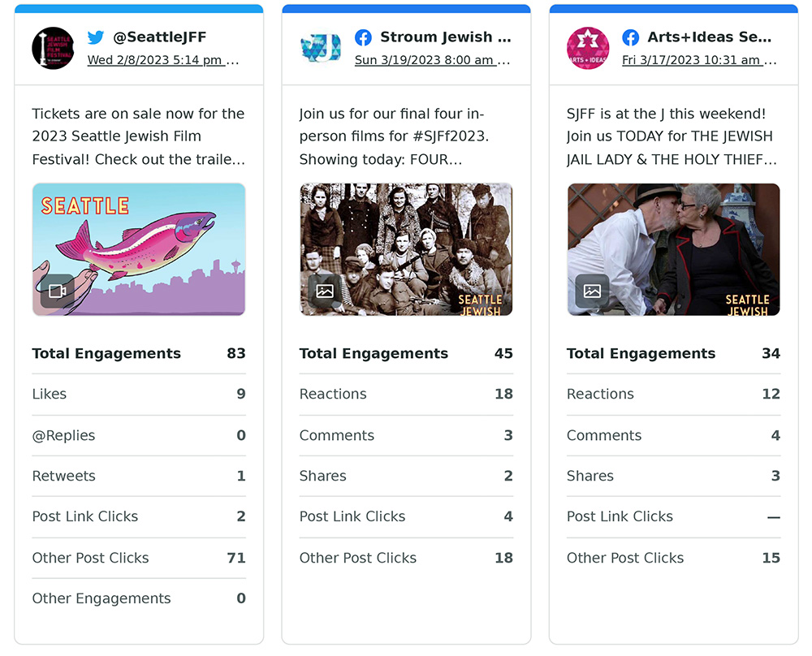Click the Facebook icon beside Stroum Jewish
Screen dimensions: 812x656
click(x=363, y=37)
